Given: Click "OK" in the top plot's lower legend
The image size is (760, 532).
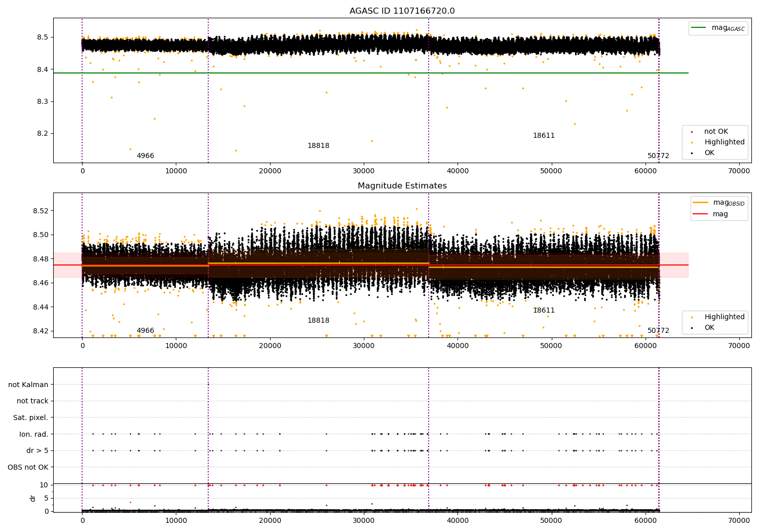Looking at the screenshot, I should coord(709,153).
